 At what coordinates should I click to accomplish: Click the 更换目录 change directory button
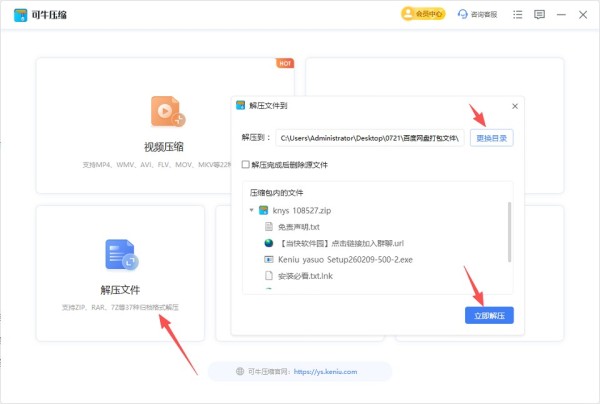click(x=491, y=138)
